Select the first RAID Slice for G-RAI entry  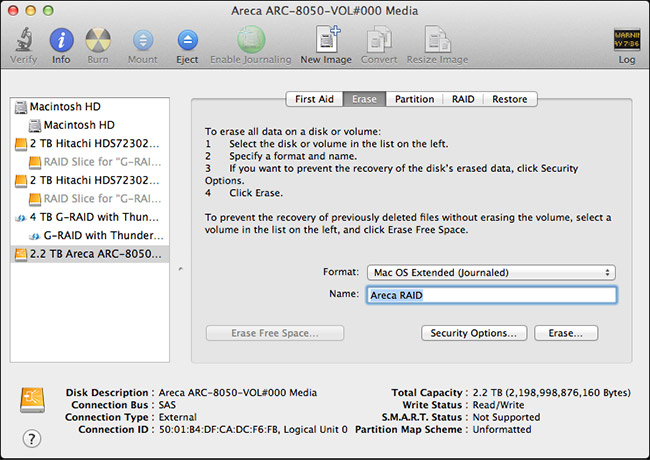(90, 162)
